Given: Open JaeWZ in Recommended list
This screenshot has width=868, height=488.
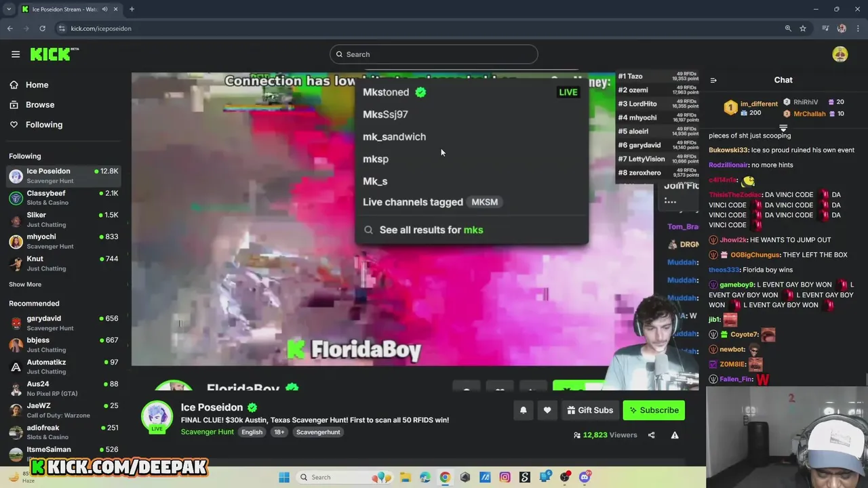Looking at the screenshot, I should point(64,410).
